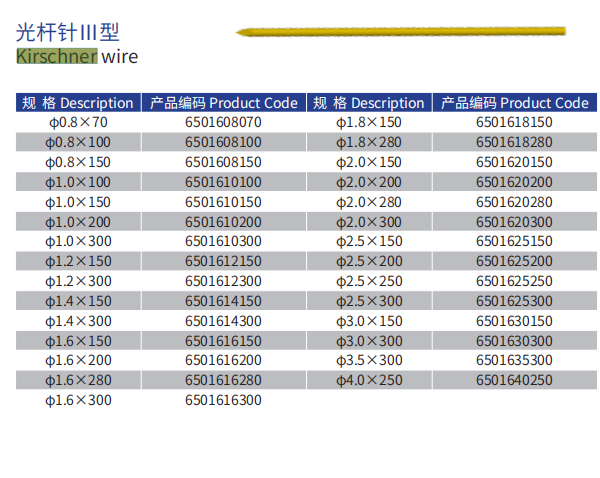Image resolution: width=600 pixels, height=478 pixels.
Task: Click the description ф1.6×150
Action: [x=78, y=341]
